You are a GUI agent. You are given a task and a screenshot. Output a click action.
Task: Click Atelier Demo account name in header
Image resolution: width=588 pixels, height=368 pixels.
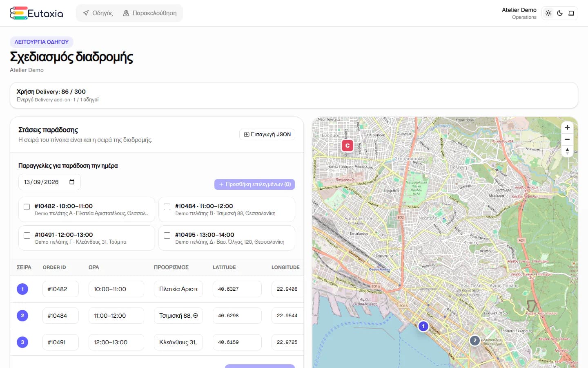pyautogui.click(x=519, y=10)
